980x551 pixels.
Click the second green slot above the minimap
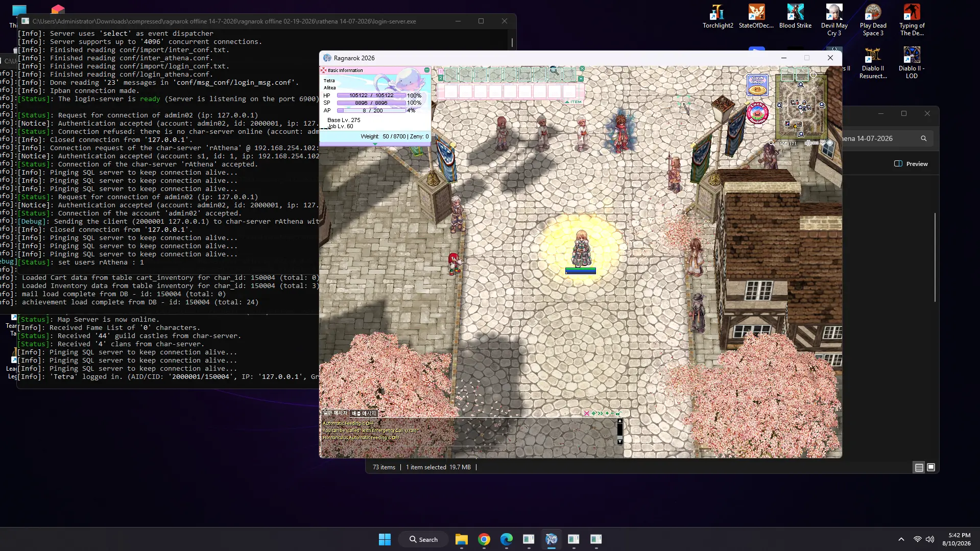coord(802,75)
